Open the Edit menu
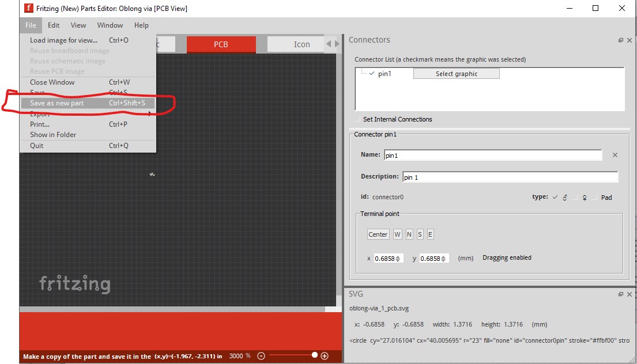This screenshot has width=637, height=364. point(54,25)
